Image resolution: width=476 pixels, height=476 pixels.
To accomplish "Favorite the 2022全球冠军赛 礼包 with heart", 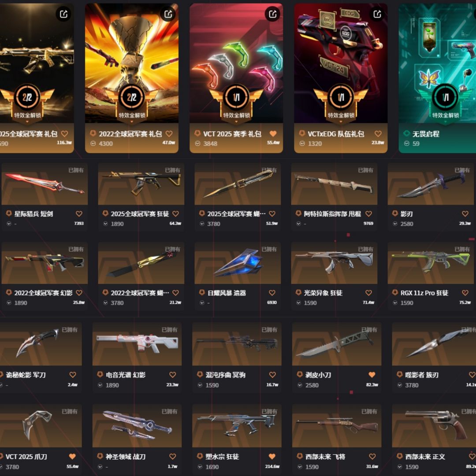I will 169,134.
